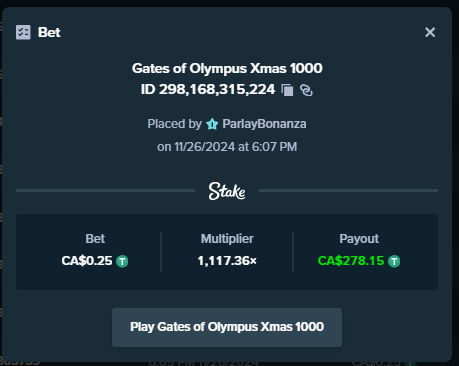Click the bet slip icon in header
The width and height of the screenshot is (459, 366).
(x=23, y=32)
